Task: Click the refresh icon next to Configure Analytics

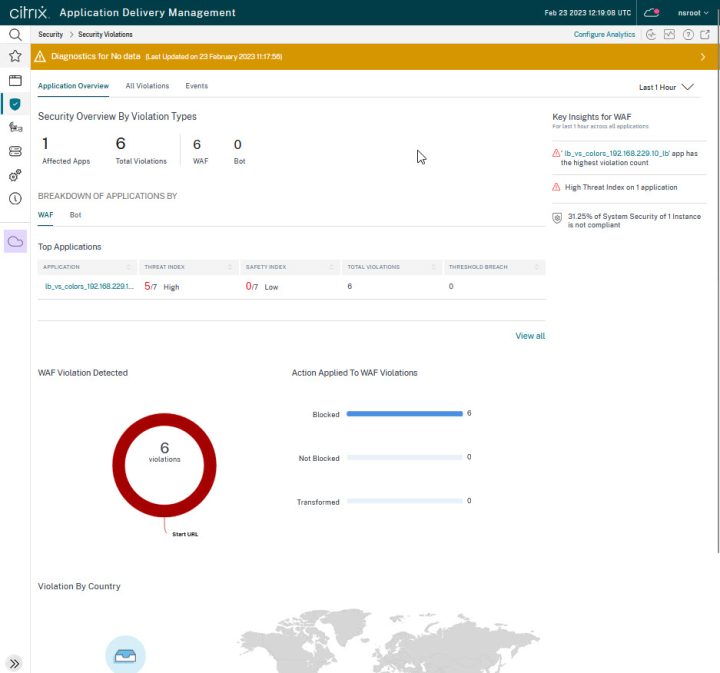Action: pyautogui.click(x=651, y=34)
